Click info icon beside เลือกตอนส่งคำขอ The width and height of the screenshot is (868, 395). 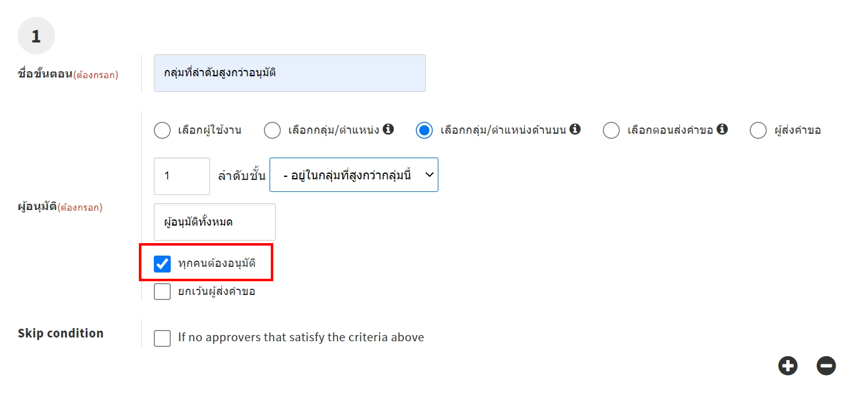[722, 129]
